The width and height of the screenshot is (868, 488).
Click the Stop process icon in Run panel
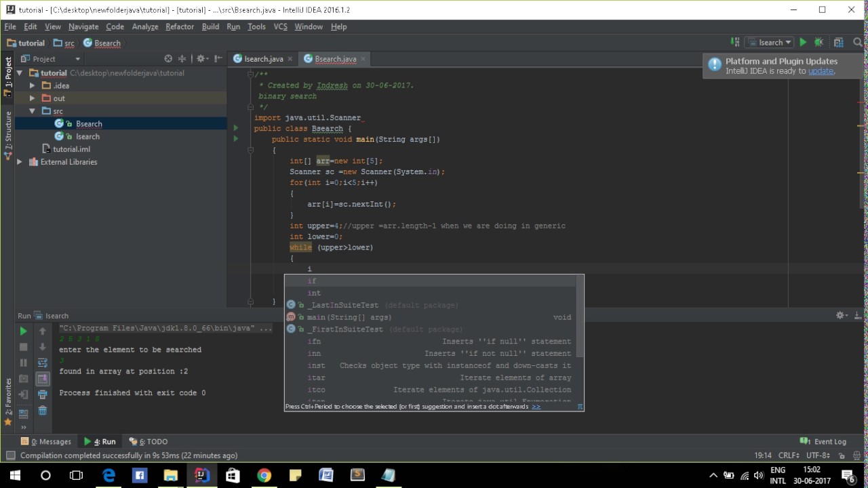click(23, 347)
